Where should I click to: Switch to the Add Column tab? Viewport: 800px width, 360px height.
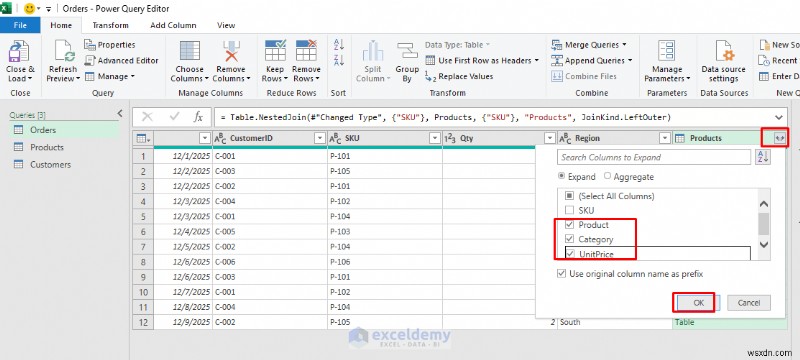click(x=173, y=25)
